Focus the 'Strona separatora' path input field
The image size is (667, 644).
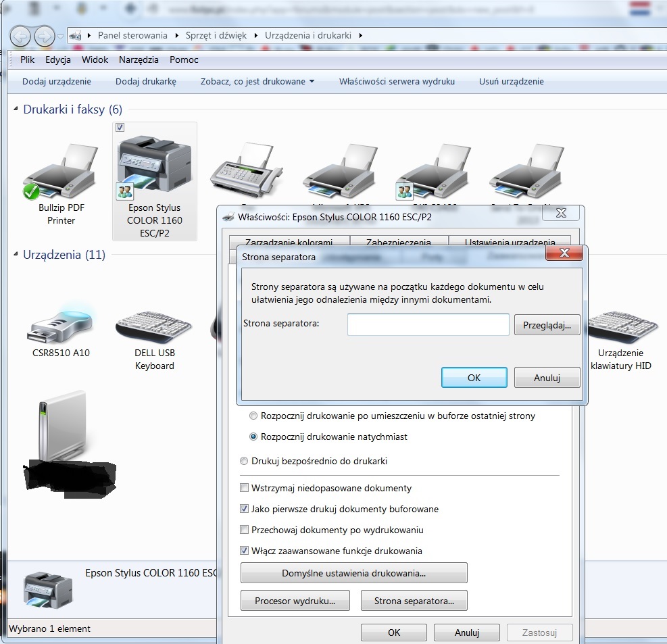(428, 324)
